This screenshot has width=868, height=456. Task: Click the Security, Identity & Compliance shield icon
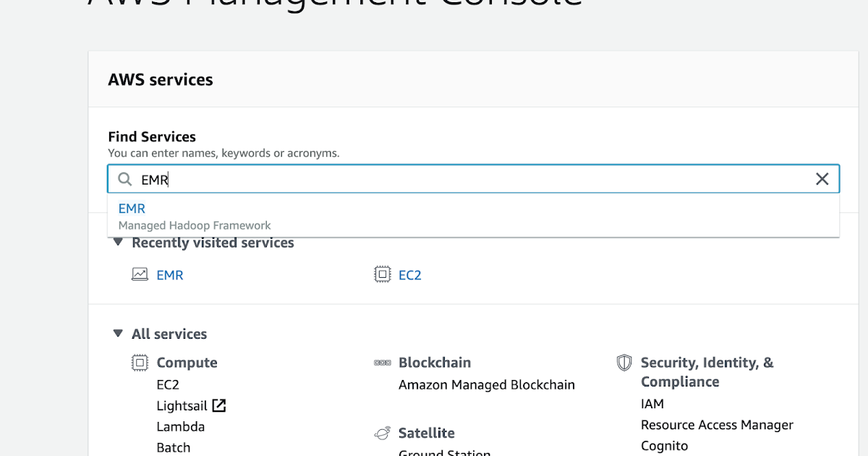(623, 363)
